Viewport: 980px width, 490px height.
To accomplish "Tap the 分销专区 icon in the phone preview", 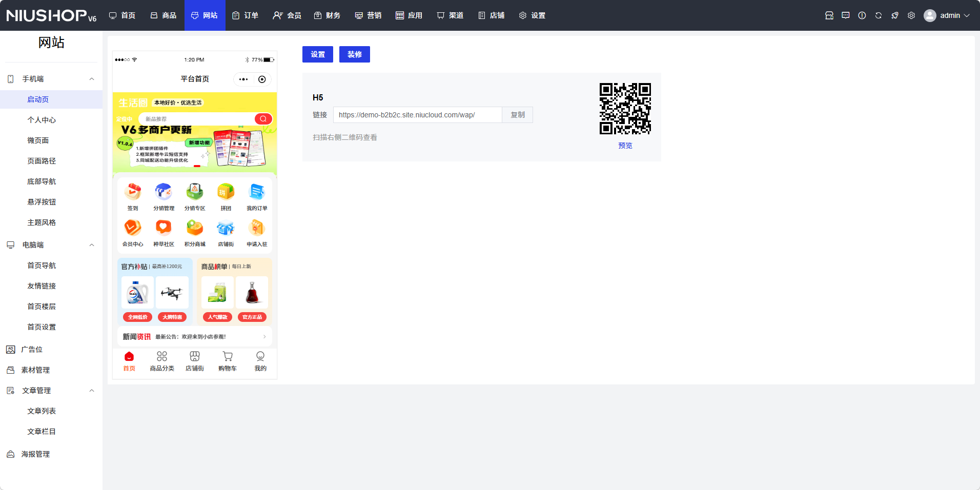I will (x=195, y=192).
